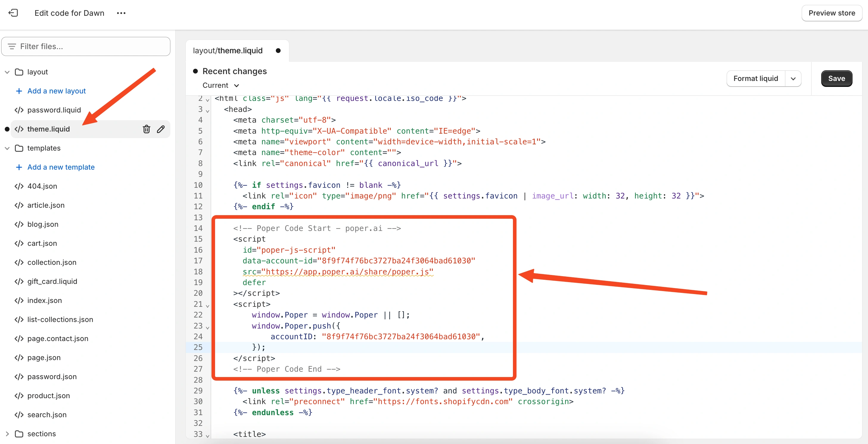Click the Poper Code Start comment
Screen dimensions: 868x444
[x=317, y=228]
